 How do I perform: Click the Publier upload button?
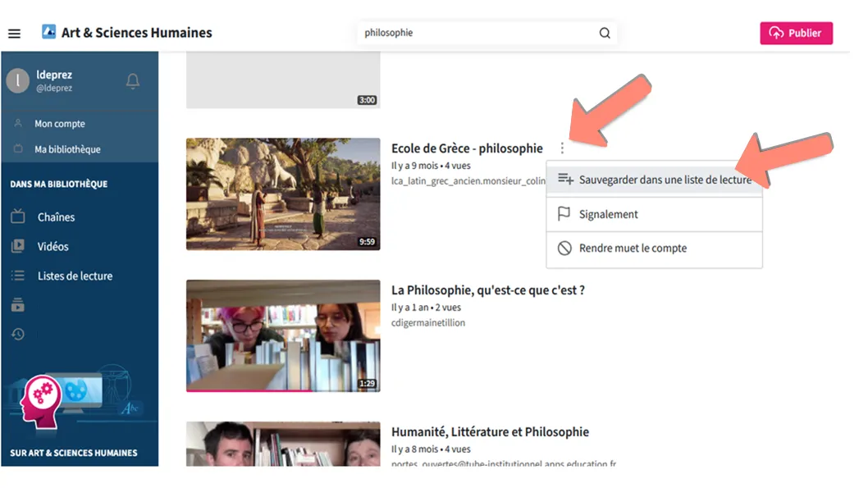coord(796,33)
